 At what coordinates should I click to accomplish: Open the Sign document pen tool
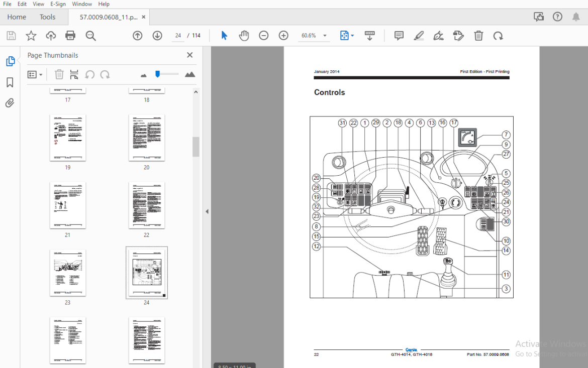(x=438, y=36)
